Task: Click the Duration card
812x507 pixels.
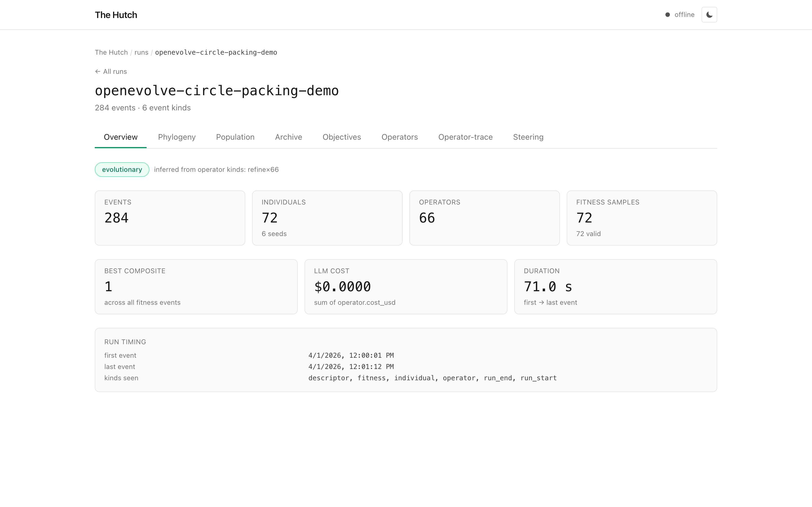Action: pos(616,287)
